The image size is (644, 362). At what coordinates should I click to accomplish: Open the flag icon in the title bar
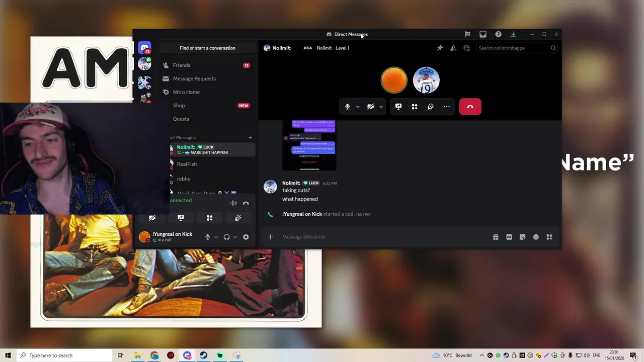point(467,34)
